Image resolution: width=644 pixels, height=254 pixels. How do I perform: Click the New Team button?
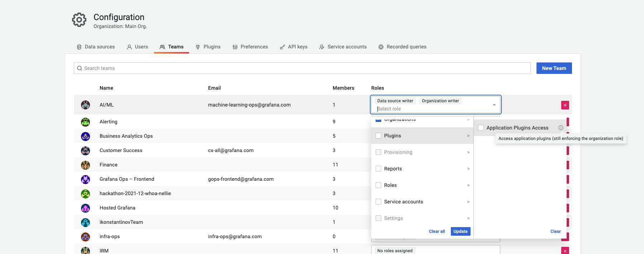[554, 68]
